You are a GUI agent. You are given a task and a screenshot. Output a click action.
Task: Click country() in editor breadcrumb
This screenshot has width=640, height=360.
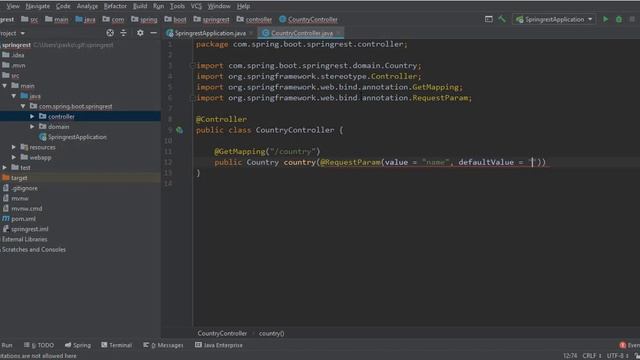271,333
